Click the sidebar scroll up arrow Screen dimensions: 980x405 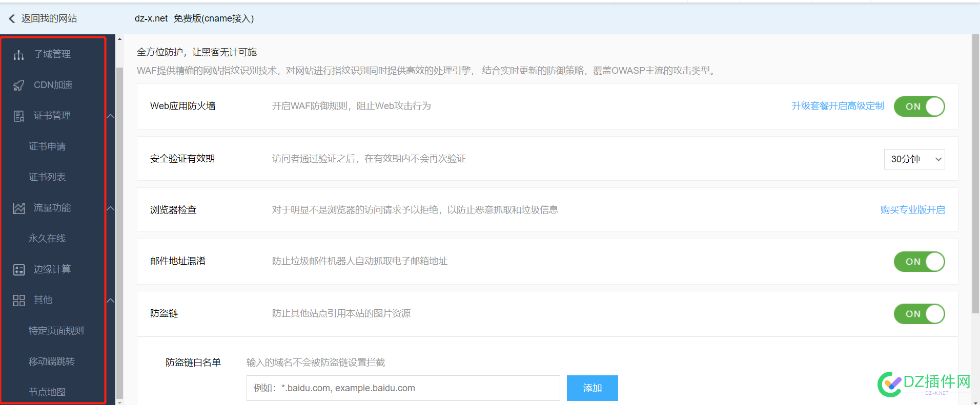tap(120, 39)
